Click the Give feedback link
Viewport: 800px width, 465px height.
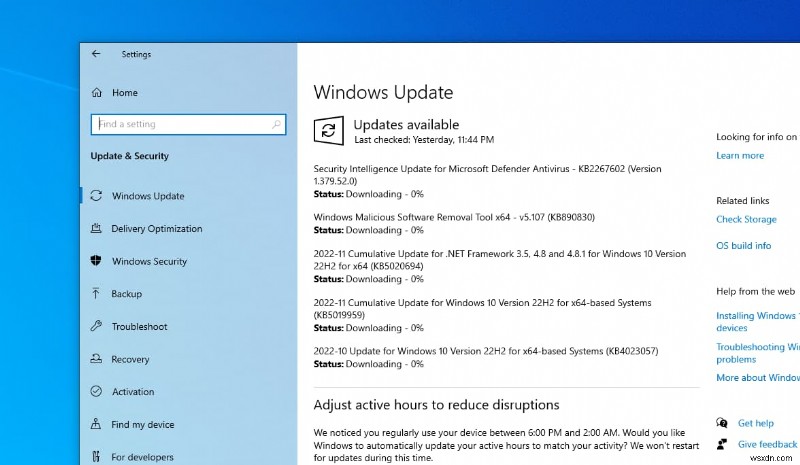[767, 445]
